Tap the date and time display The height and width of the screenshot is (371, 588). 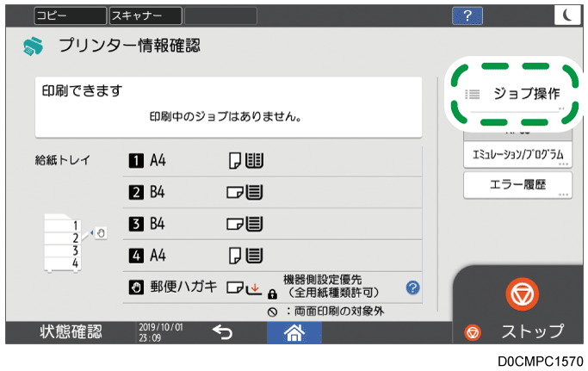click(161, 332)
